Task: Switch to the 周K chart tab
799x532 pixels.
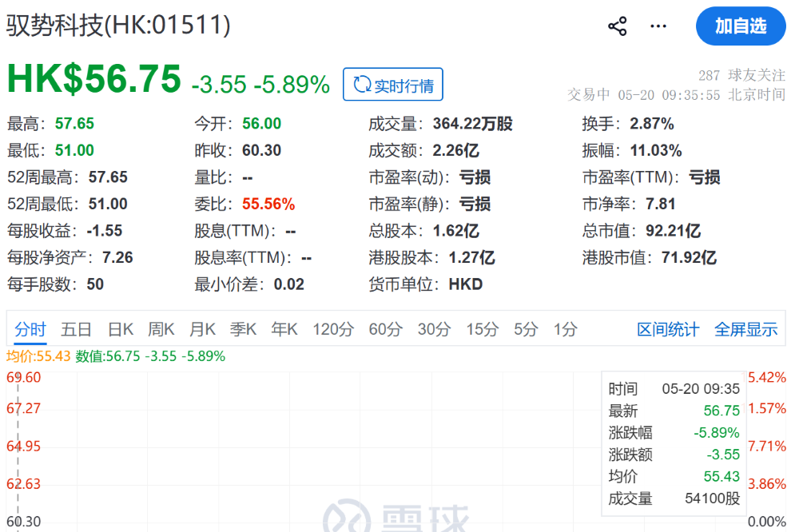Action: 161,329
